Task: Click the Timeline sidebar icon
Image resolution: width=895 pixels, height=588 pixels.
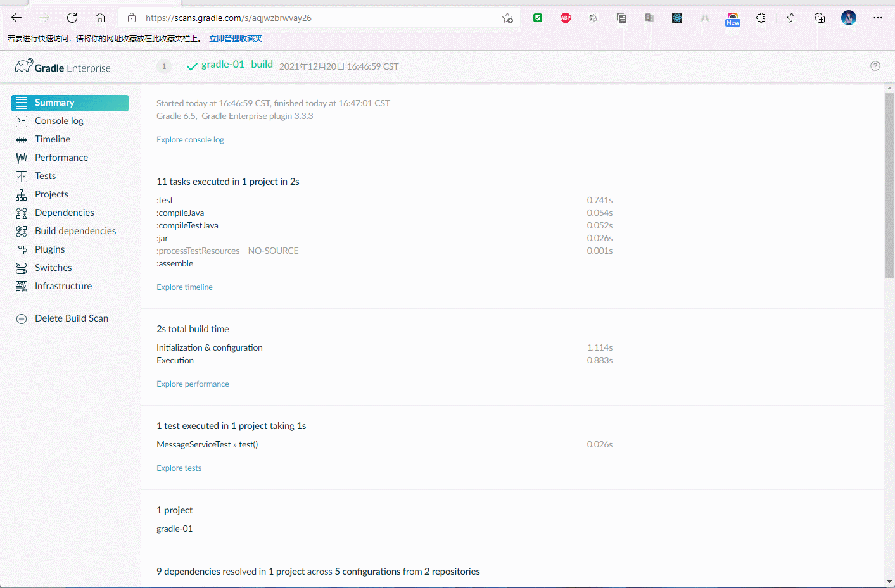Action: [x=22, y=139]
